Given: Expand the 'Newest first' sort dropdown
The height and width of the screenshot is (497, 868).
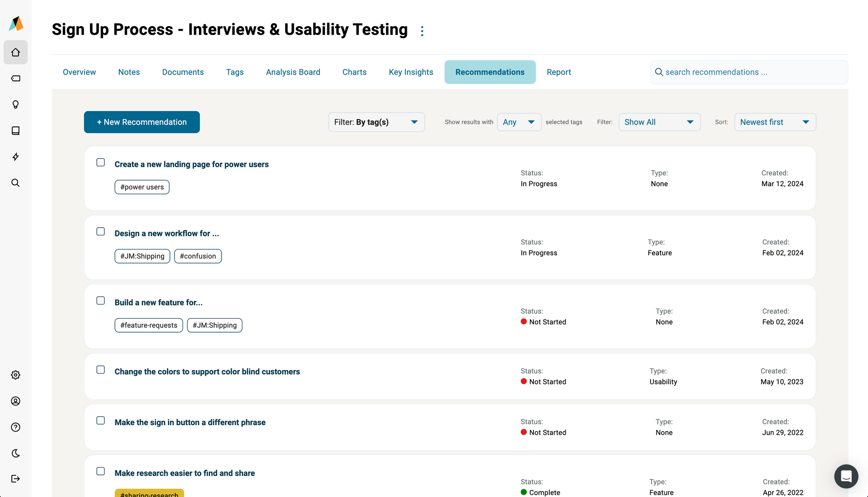Looking at the screenshot, I should [805, 122].
